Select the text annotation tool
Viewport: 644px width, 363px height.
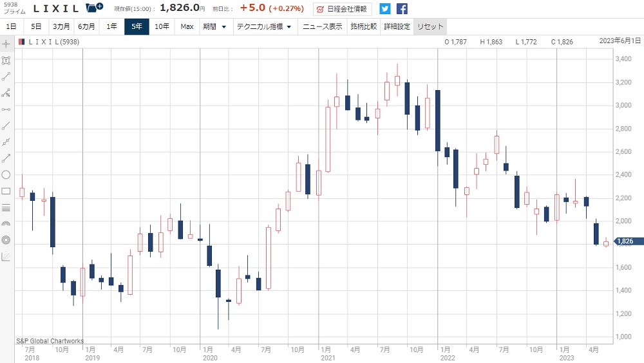6,60
